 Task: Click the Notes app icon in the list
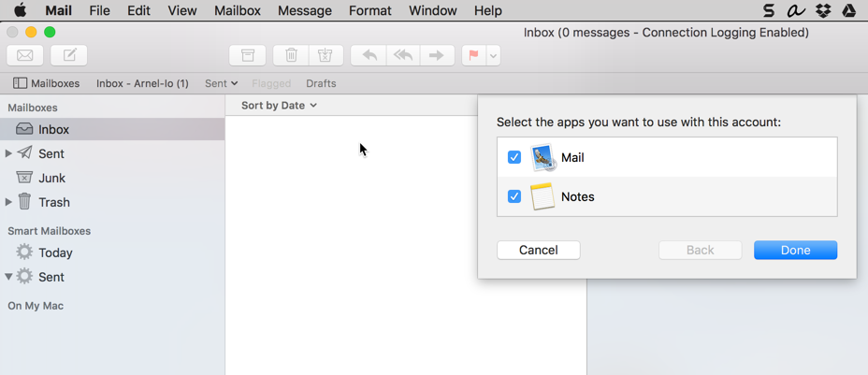pyautogui.click(x=543, y=196)
